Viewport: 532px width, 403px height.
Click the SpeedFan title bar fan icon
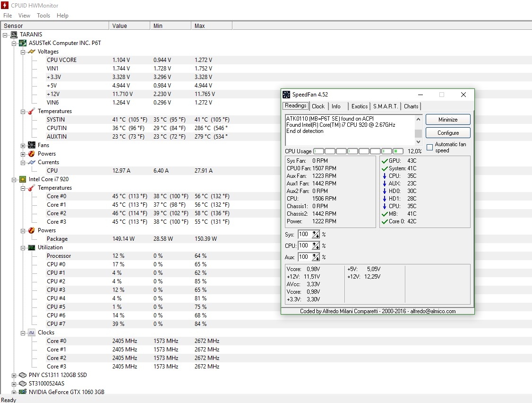pos(286,95)
